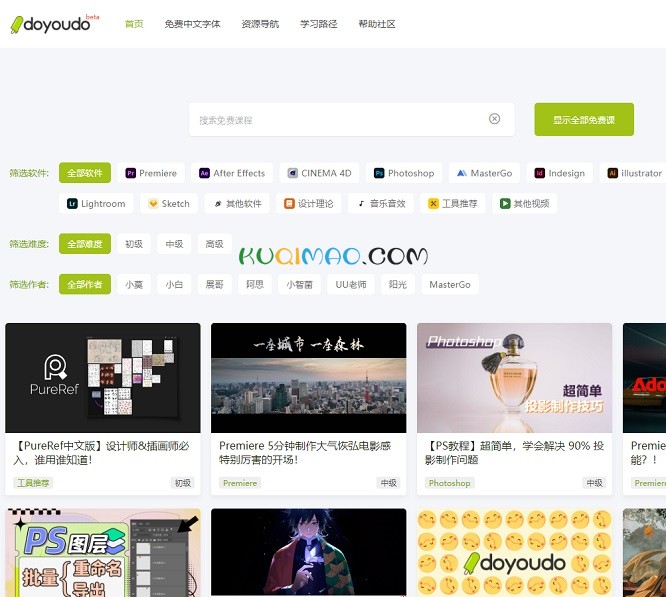Click the Sketch diamond filter icon
This screenshot has width=666, height=597.
point(153,203)
